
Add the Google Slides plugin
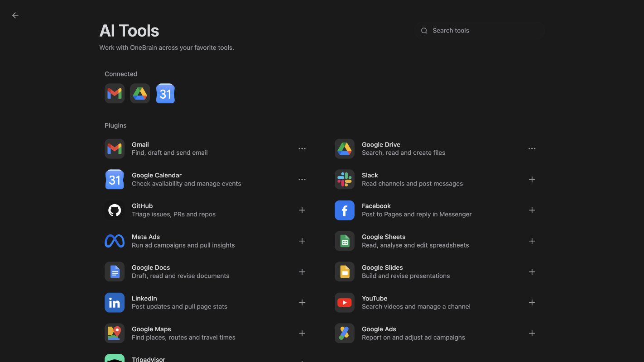coord(532,271)
